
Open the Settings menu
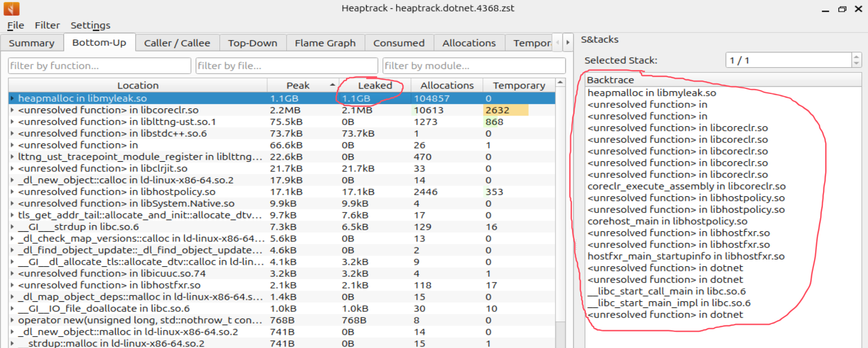point(90,25)
